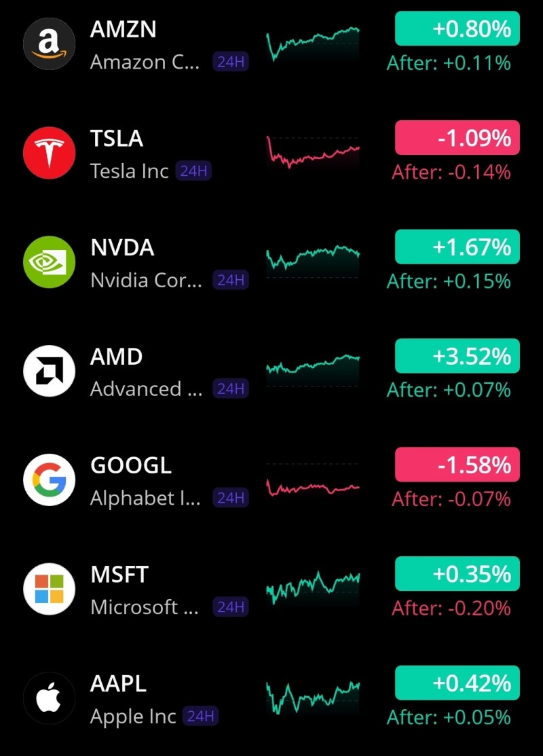The image size is (543, 756).
Task: Click the 24H badge next to Tesla Inc
Action: point(193,170)
